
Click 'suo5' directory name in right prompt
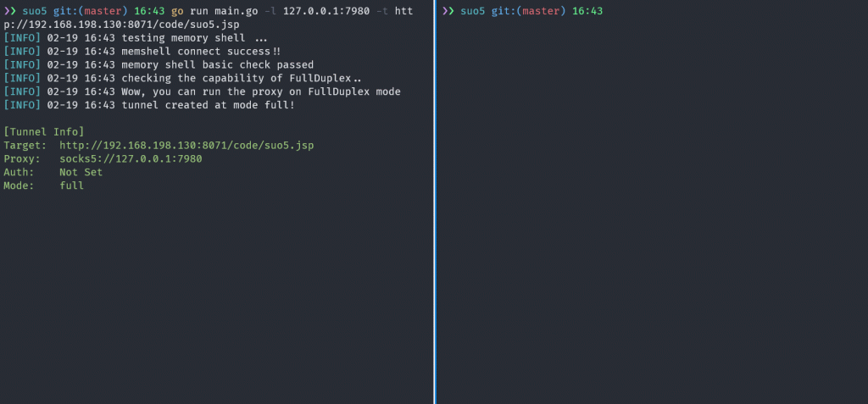[x=473, y=11]
